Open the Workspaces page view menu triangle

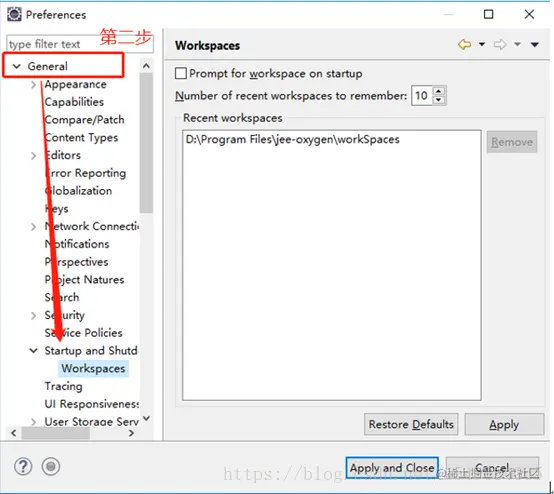tap(535, 45)
